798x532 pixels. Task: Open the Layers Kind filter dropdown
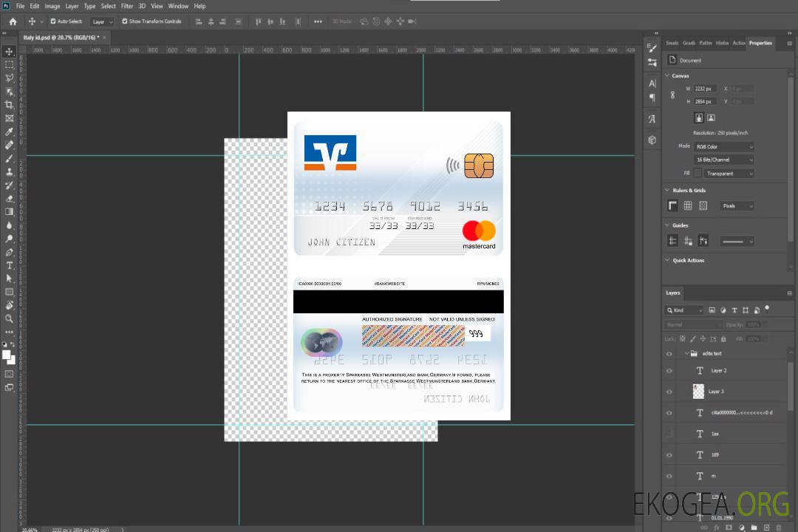(x=684, y=310)
